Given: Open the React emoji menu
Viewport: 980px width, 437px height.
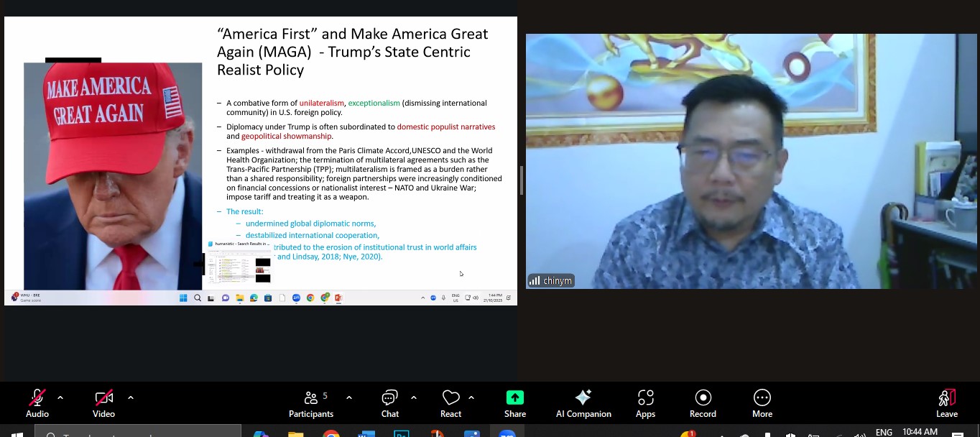Looking at the screenshot, I should 450,402.
